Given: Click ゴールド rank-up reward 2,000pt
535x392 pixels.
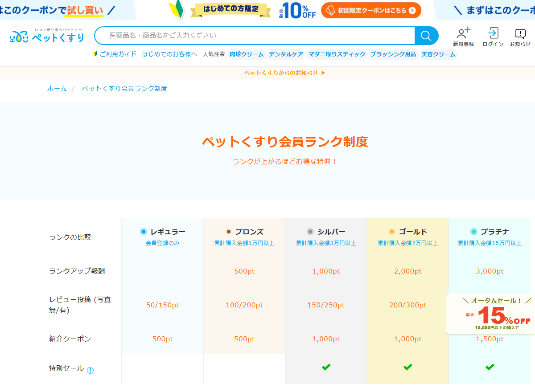Looking at the screenshot, I should [408, 271].
